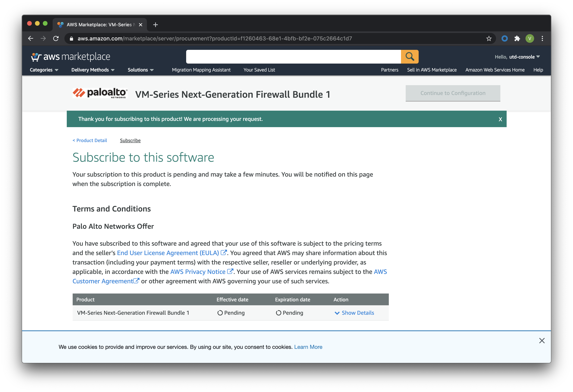Open the green V profile avatar
Image resolution: width=573 pixels, height=392 pixels.
coord(530,38)
